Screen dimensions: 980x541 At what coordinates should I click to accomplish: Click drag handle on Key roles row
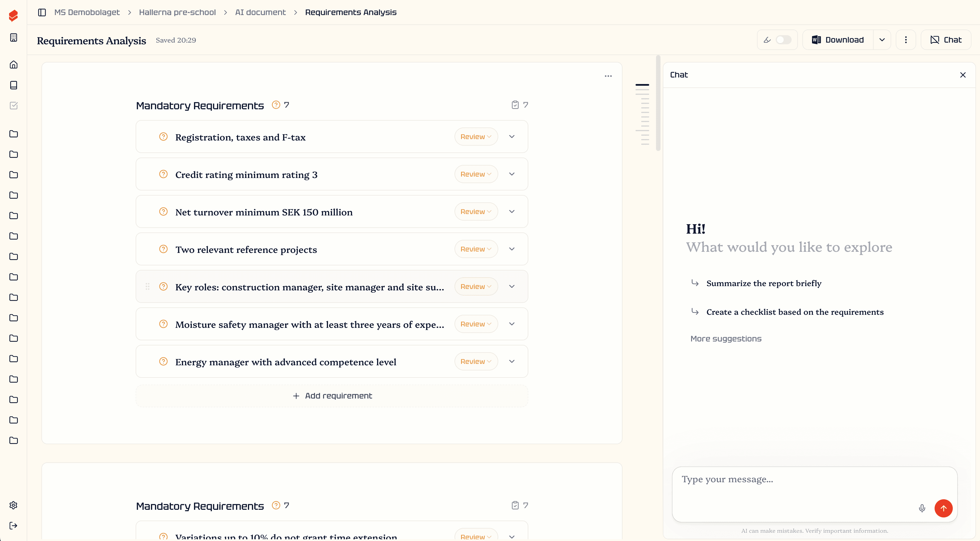(148, 287)
